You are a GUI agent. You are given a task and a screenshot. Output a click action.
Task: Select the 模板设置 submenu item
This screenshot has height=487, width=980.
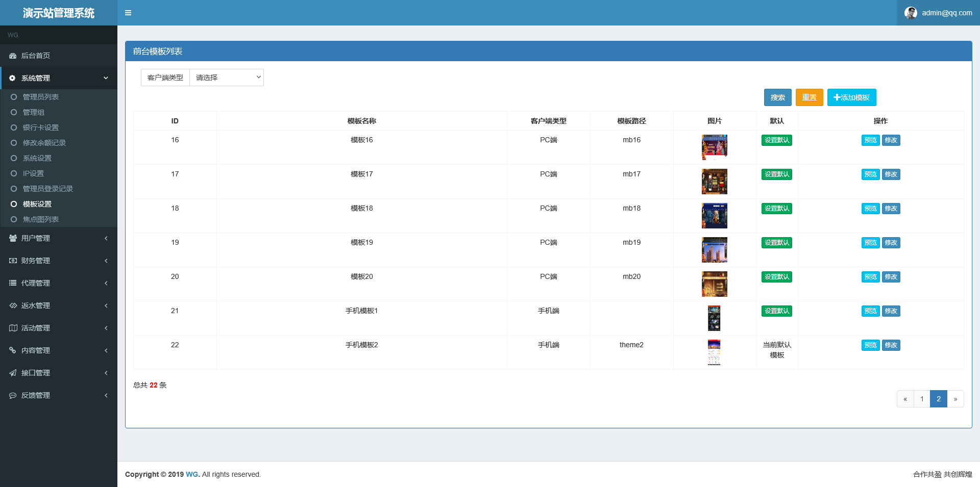[x=59, y=204]
